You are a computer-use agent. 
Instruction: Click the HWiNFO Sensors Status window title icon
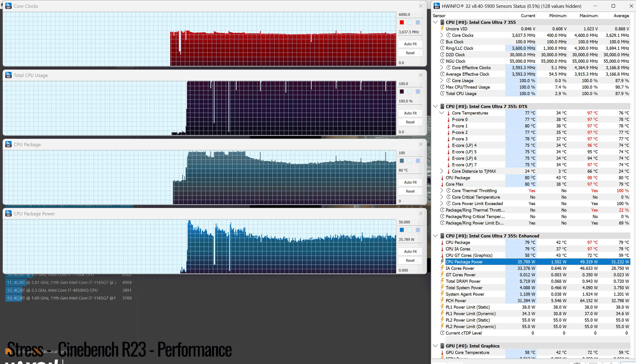437,6
